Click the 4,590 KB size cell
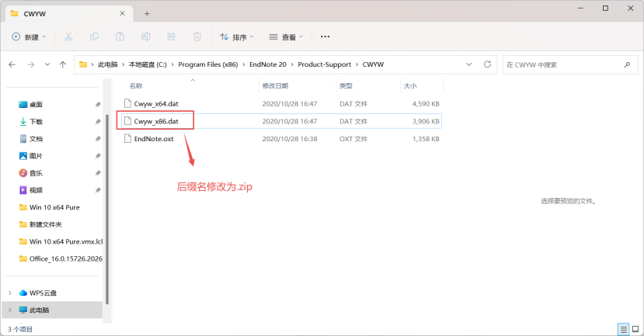Screen dimensions: 644x336 point(426,104)
